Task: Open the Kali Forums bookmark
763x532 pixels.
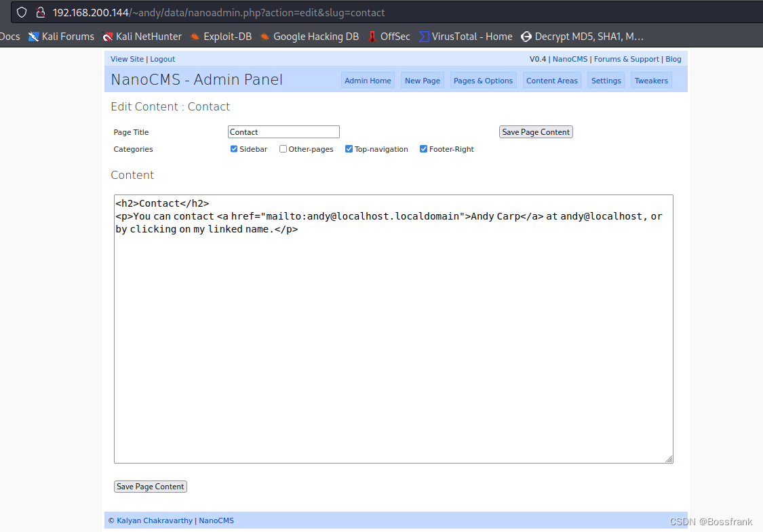Action: [61, 37]
